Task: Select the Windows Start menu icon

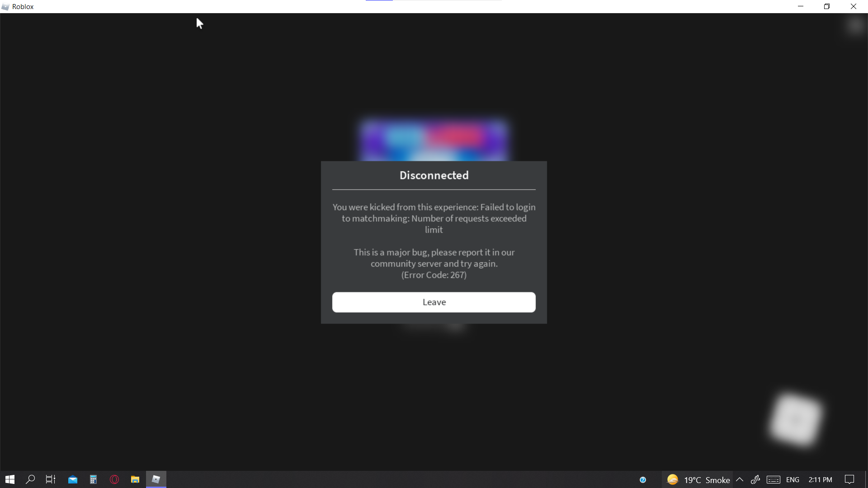Action: pyautogui.click(x=9, y=480)
